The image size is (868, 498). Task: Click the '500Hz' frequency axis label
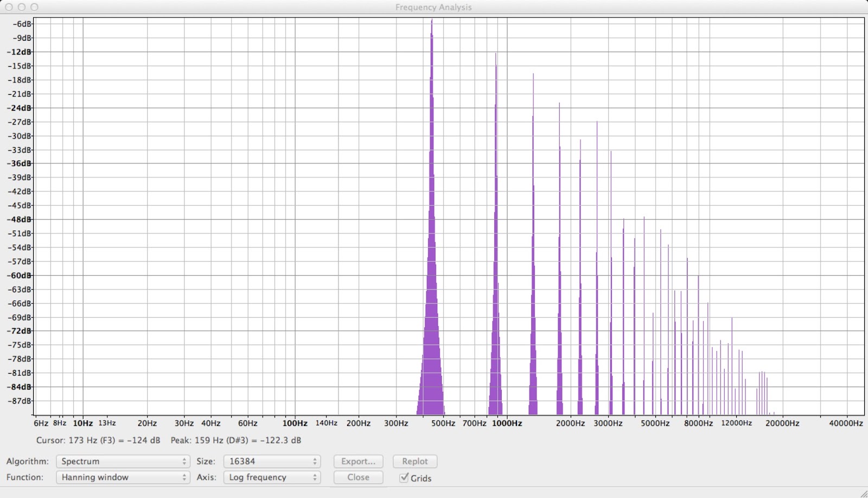click(443, 423)
